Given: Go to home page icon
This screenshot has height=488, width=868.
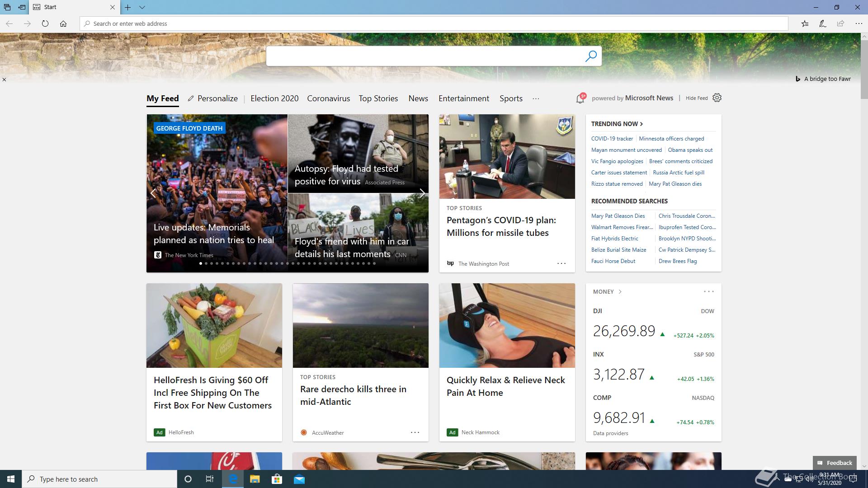Looking at the screenshot, I should 63,23.
